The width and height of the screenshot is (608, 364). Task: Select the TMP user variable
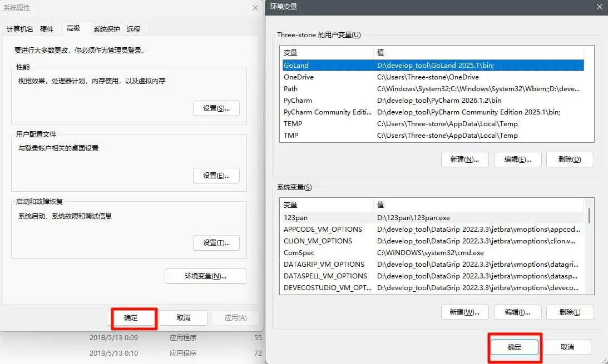click(x=433, y=135)
